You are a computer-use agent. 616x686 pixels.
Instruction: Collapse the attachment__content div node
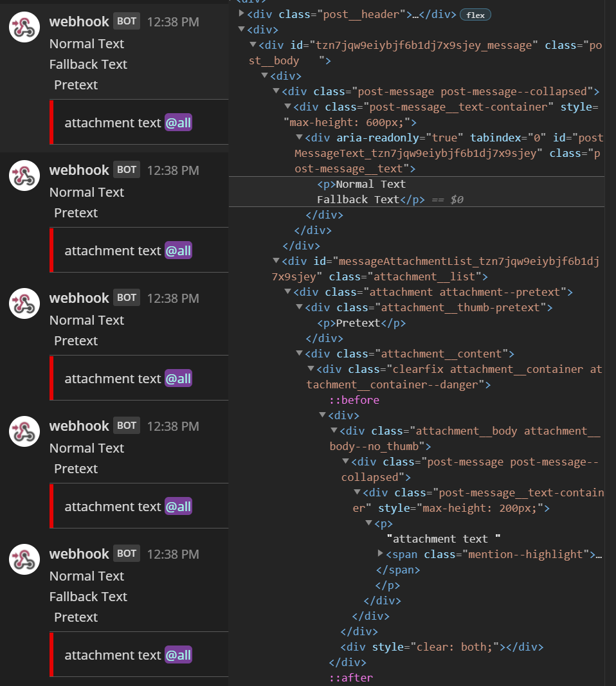click(298, 353)
